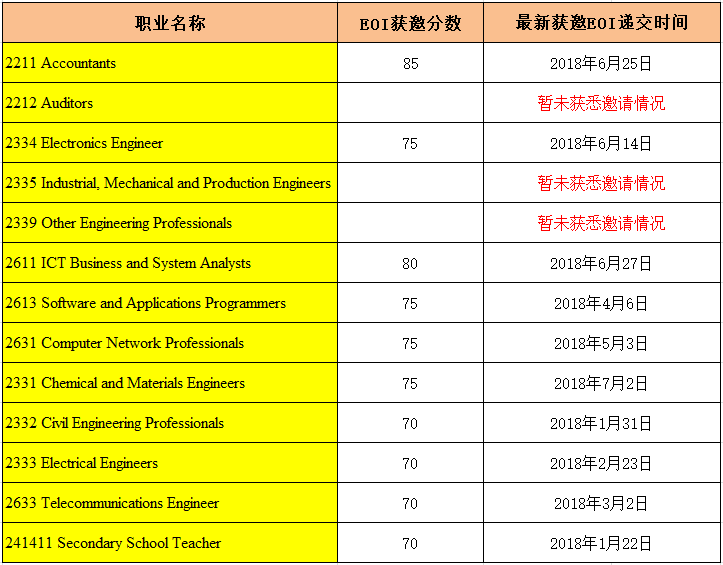Click the 最新获邀EOI递交时间 column header

click(x=601, y=23)
